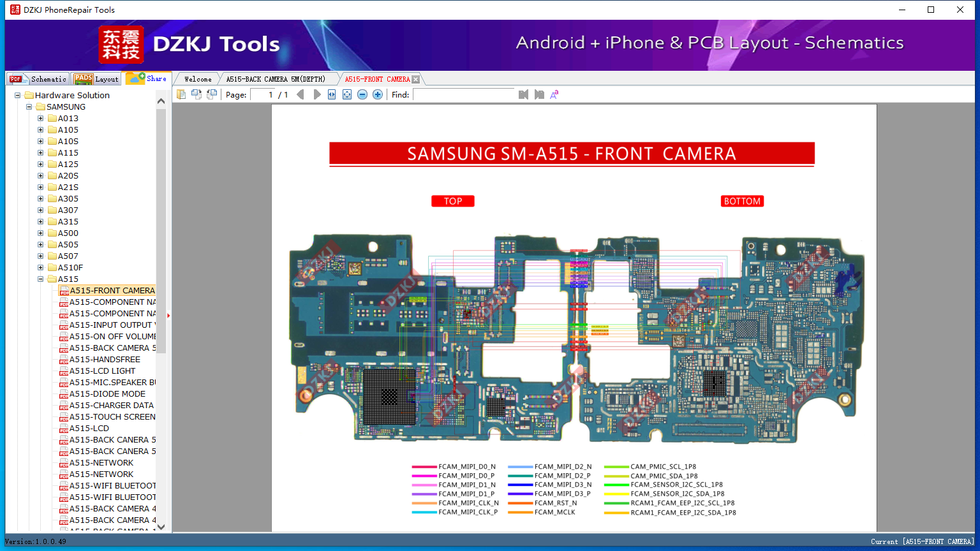Click the fit-whole-page icon
980x551 pixels.
pyautogui.click(x=347, y=94)
